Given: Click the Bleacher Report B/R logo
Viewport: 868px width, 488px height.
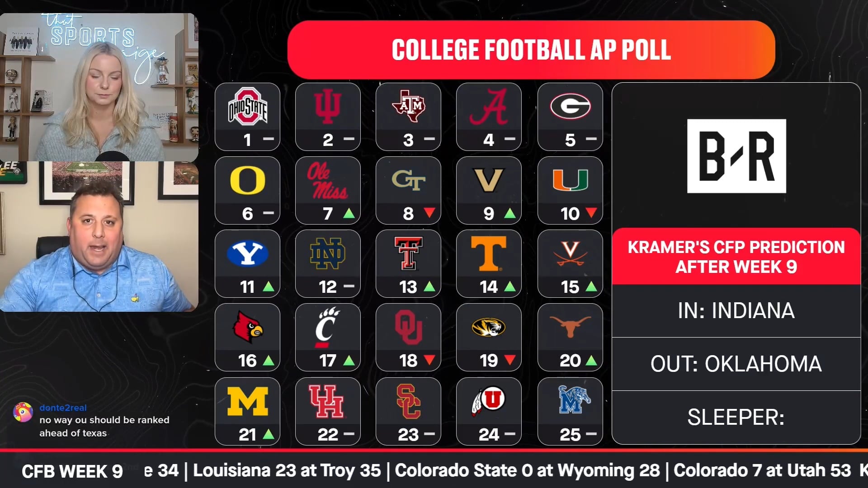Looking at the screenshot, I should pyautogui.click(x=736, y=156).
